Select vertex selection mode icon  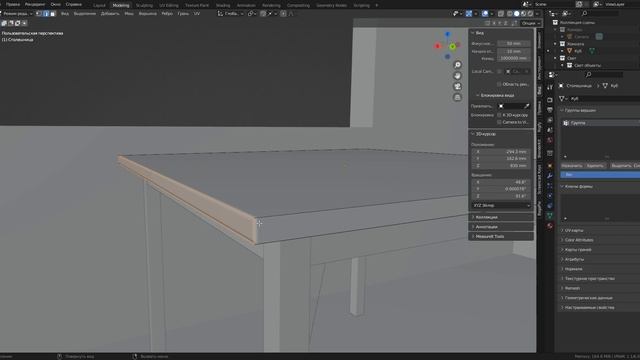click(39, 13)
